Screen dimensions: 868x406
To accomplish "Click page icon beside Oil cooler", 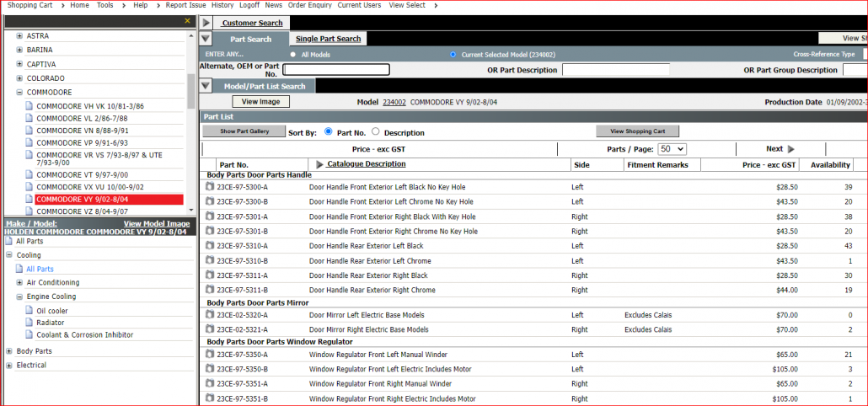I will (29, 311).
